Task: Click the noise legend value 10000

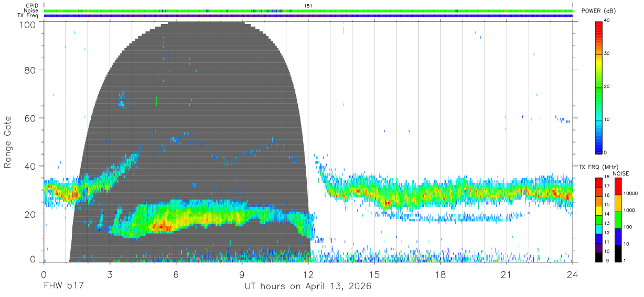Action: [x=631, y=193]
